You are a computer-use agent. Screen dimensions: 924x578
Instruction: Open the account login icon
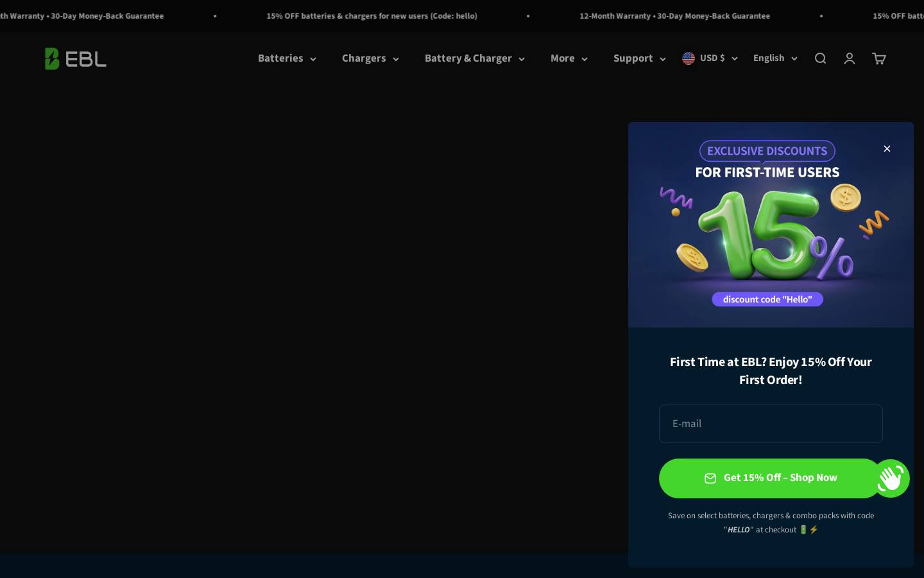pos(850,58)
